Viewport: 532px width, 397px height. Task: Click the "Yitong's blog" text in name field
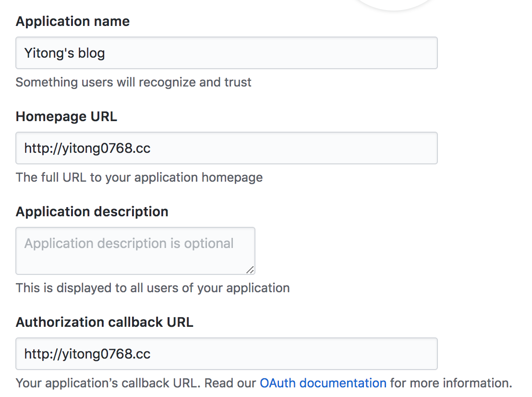[64, 53]
